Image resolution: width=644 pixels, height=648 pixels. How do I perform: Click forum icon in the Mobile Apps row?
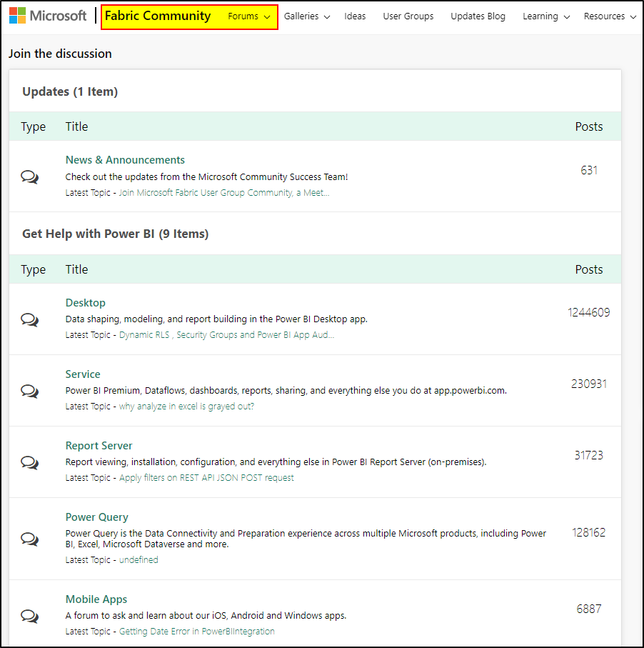pyautogui.click(x=30, y=616)
